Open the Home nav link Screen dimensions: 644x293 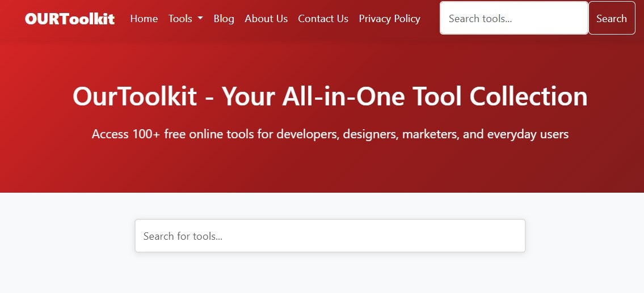pyautogui.click(x=144, y=19)
